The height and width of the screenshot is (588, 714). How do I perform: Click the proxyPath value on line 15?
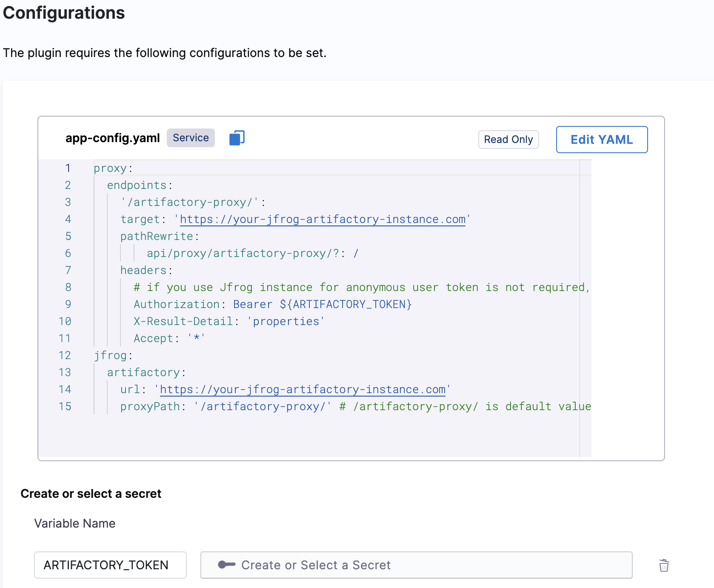coord(263,406)
